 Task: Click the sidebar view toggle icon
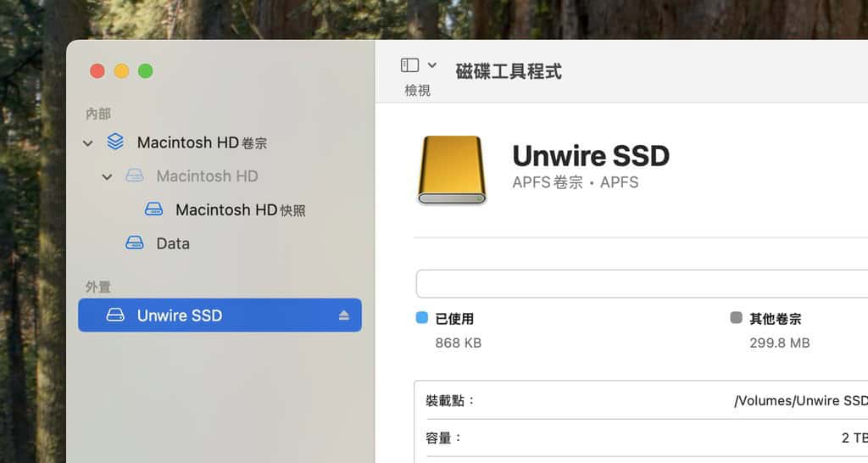410,65
